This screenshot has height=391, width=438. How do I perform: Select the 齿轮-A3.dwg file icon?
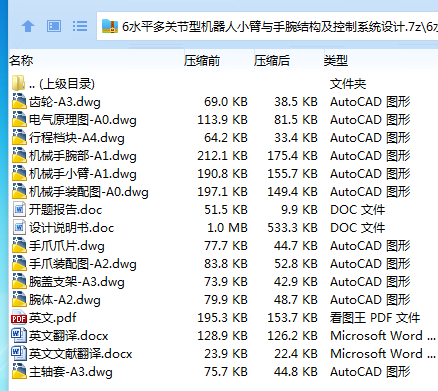pos(19,101)
